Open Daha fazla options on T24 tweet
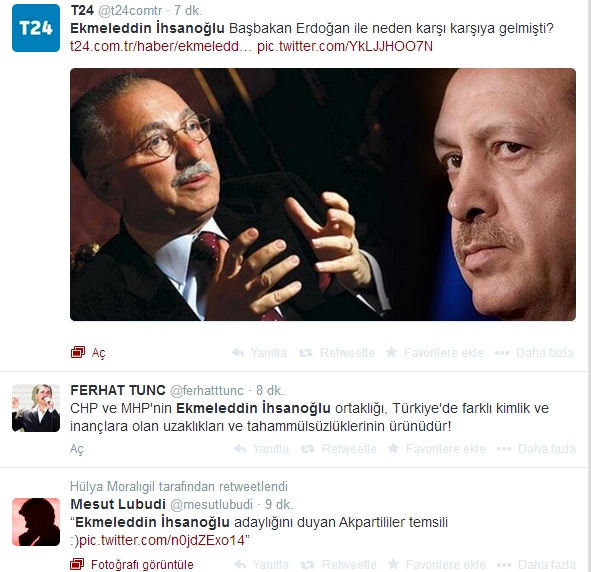 pyautogui.click(x=534, y=353)
